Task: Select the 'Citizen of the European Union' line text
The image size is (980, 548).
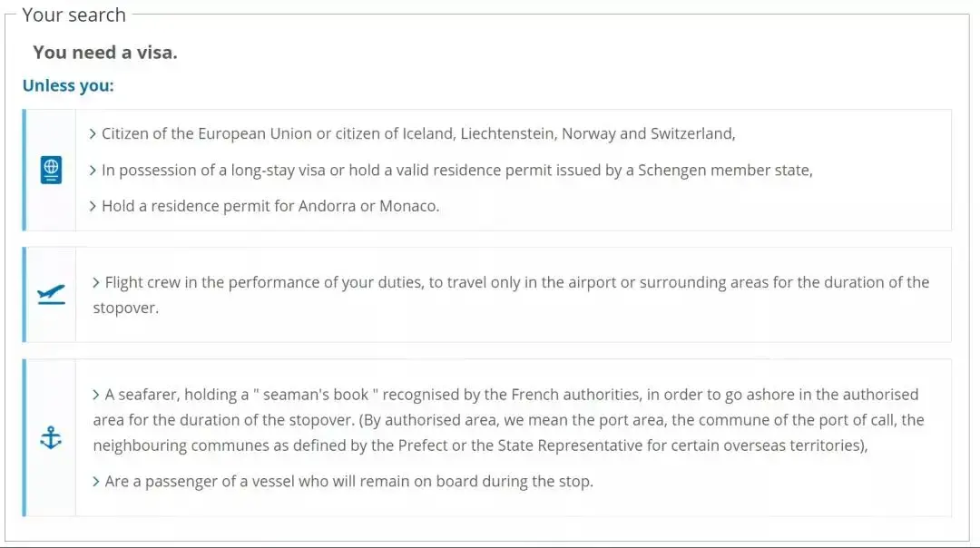Action: pyautogui.click(x=417, y=134)
